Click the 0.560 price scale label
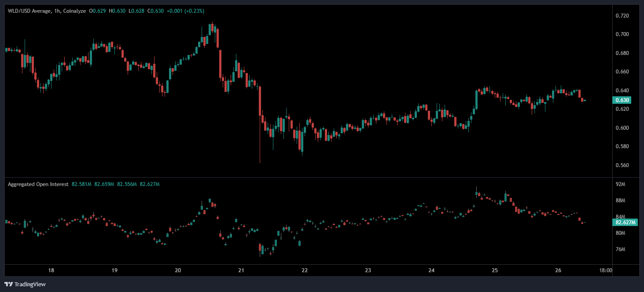This screenshot has height=292, width=644. (x=622, y=165)
